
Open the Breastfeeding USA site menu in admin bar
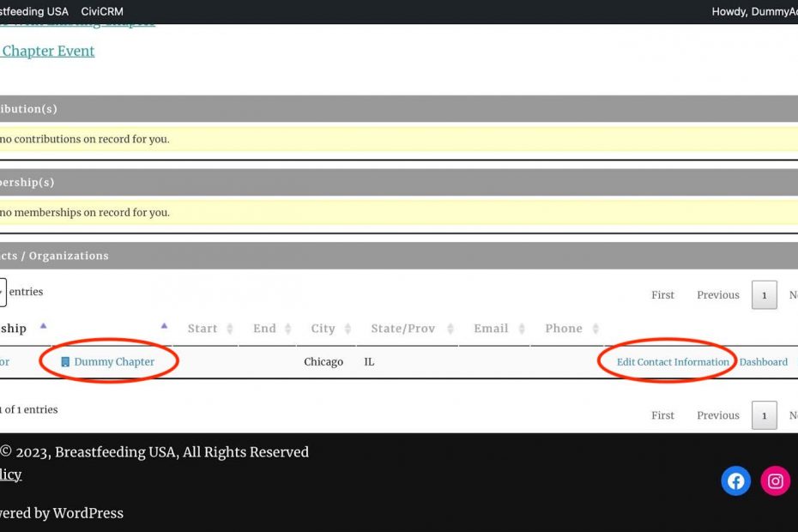34,11
